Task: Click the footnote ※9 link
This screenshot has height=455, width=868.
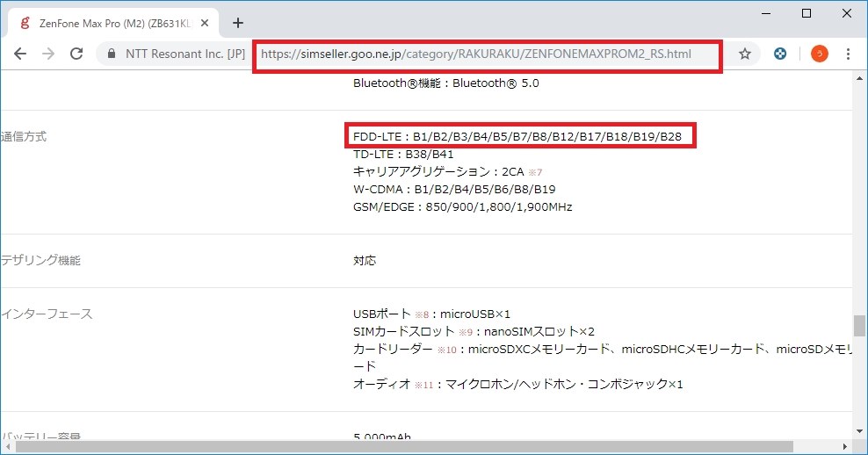Action: click(x=466, y=332)
